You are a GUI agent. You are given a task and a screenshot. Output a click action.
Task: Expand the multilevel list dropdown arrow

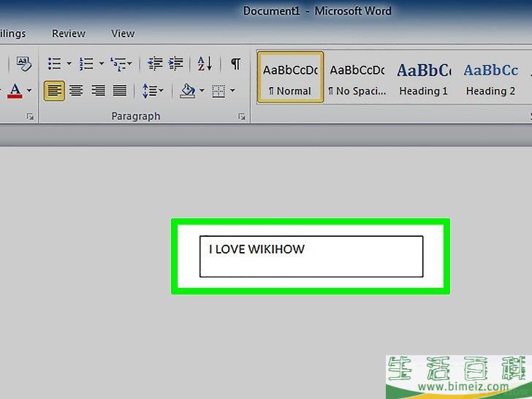pos(129,64)
